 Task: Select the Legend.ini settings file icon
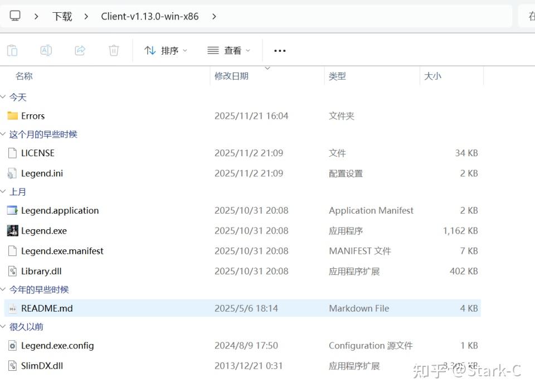click(13, 173)
